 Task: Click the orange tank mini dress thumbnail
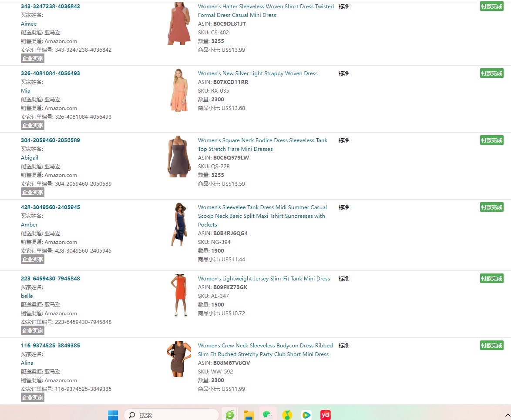(x=179, y=295)
